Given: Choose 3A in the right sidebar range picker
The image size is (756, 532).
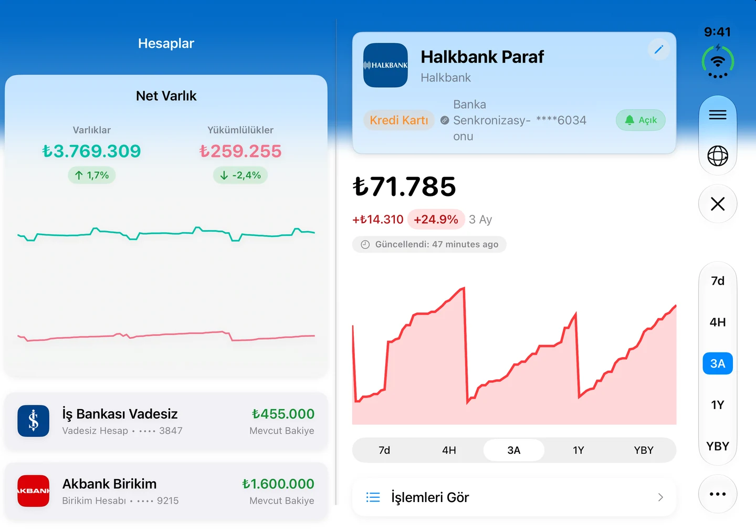Looking at the screenshot, I should (x=718, y=363).
